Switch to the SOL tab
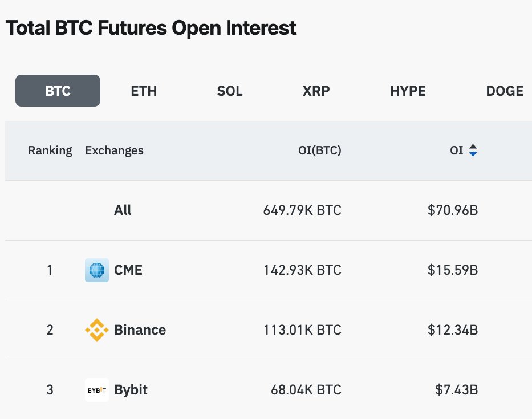 point(230,91)
